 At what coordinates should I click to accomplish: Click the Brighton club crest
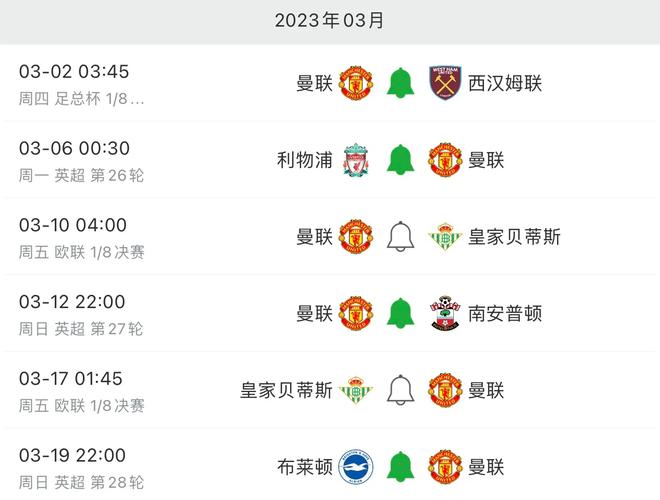click(x=356, y=466)
